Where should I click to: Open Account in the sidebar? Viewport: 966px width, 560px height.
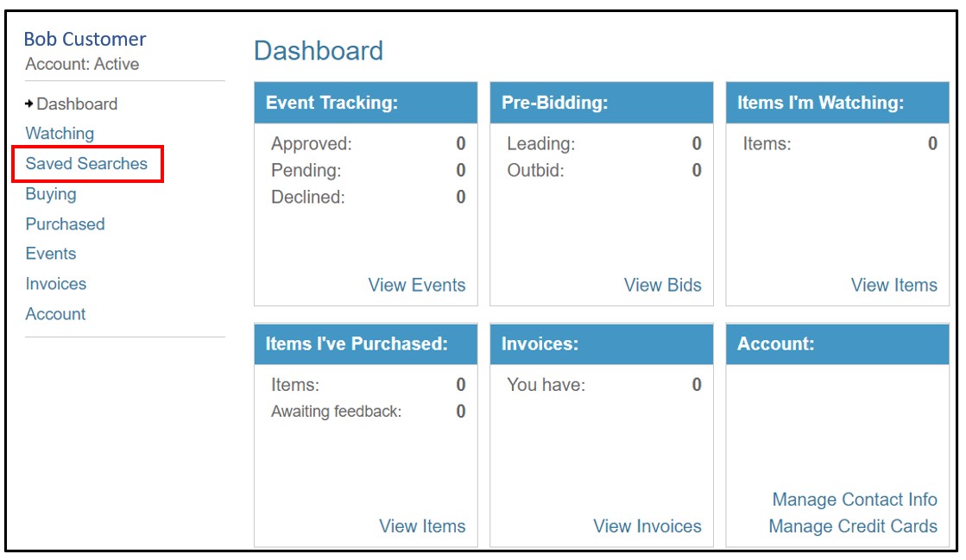pos(55,314)
